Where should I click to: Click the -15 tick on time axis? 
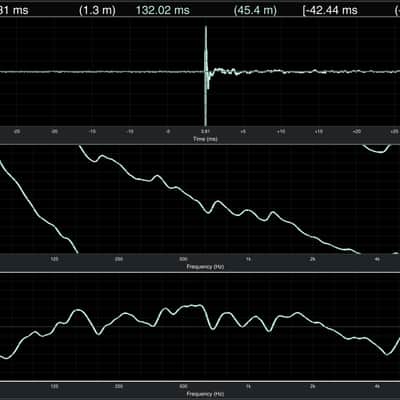click(x=92, y=132)
